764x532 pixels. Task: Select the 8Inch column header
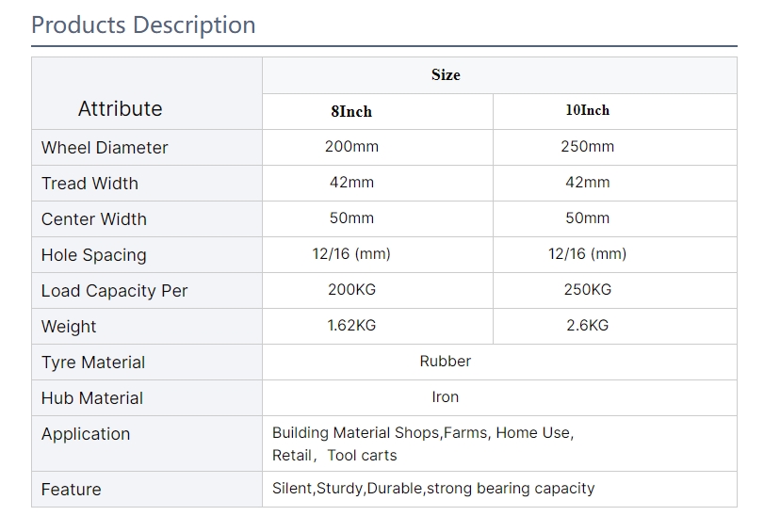[x=351, y=112]
